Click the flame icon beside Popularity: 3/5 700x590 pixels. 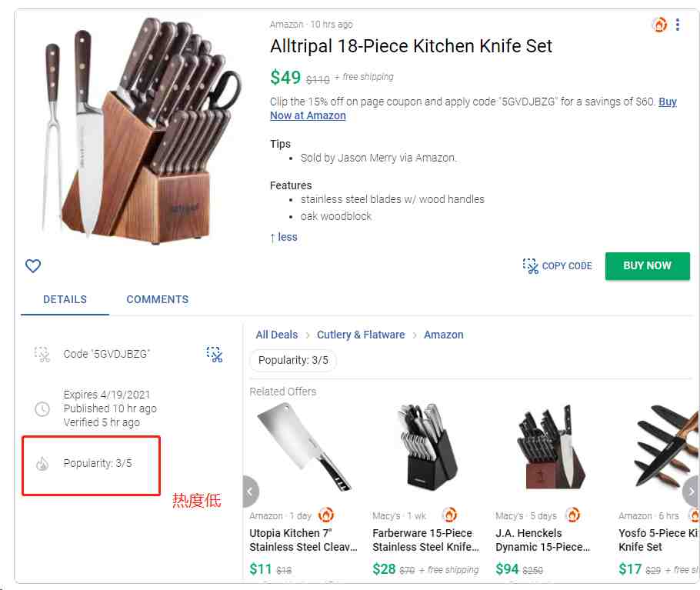[x=42, y=463]
